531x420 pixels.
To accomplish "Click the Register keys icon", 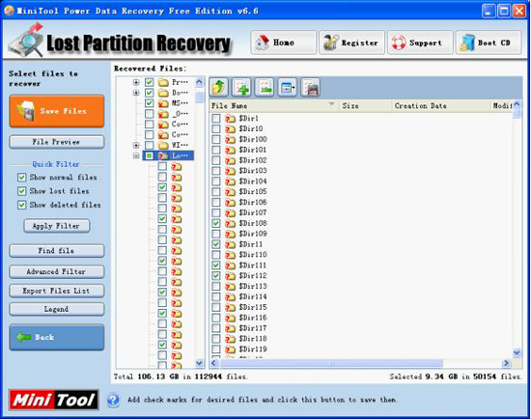I will click(x=331, y=42).
